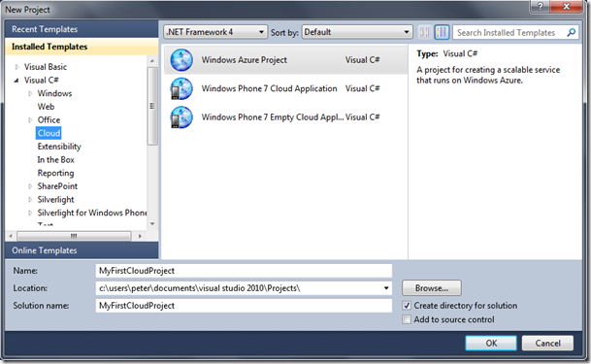Click the tree scroll right arrow

point(140,236)
